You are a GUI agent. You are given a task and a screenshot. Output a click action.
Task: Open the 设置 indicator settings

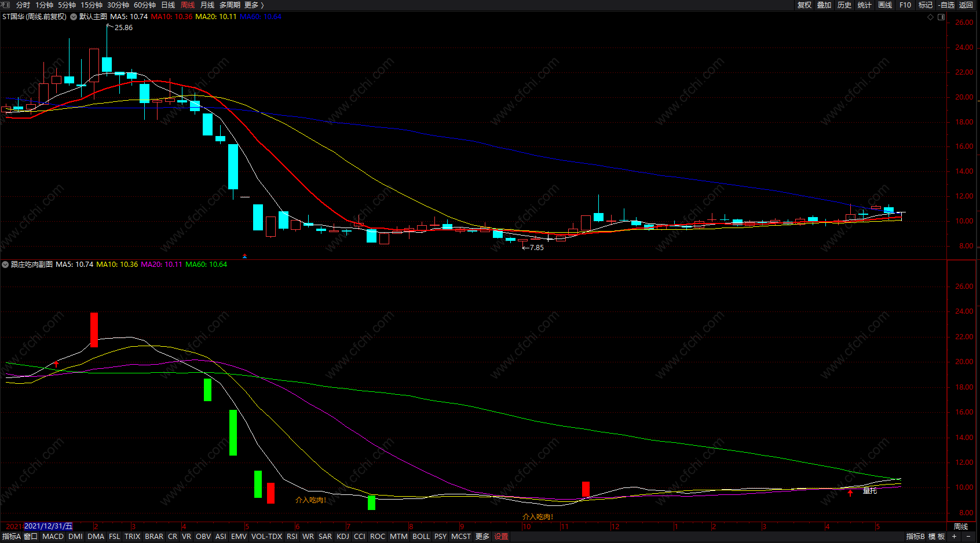point(501,537)
